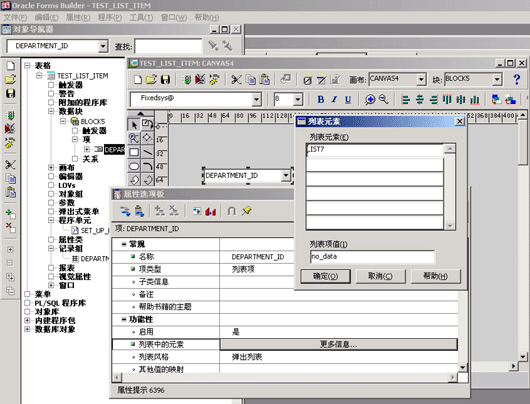This screenshot has height=404, width=530.
Task: Click the Align Center icon in the layout toolbar
Action: click(x=419, y=100)
